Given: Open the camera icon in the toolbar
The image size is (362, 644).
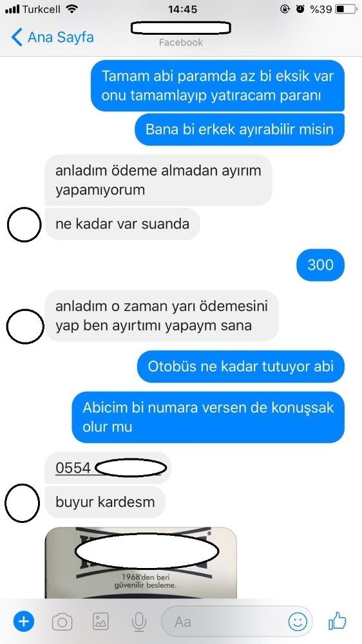Looking at the screenshot, I should point(62,622).
